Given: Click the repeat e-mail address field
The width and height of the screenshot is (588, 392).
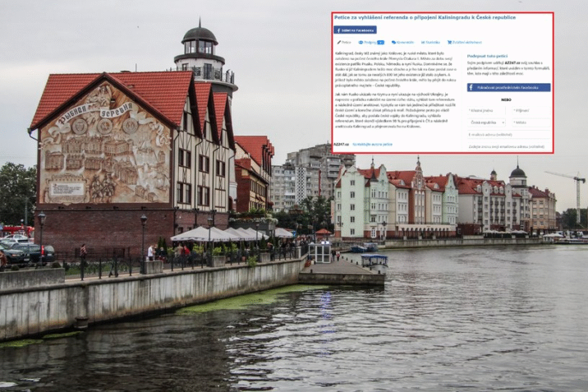Looking at the screenshot, I should [508, 146].
